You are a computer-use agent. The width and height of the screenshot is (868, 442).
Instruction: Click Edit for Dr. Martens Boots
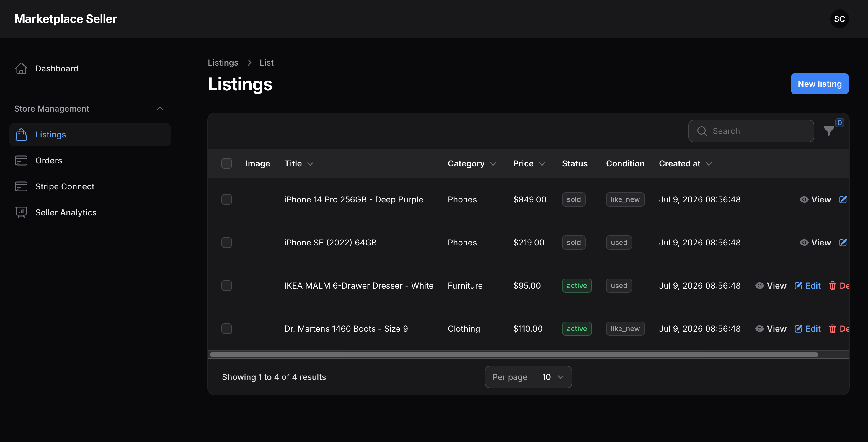click(807, 329)
